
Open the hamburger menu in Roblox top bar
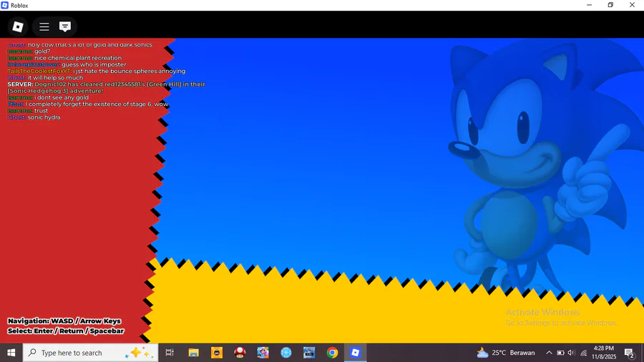click(x=44, y=26)
